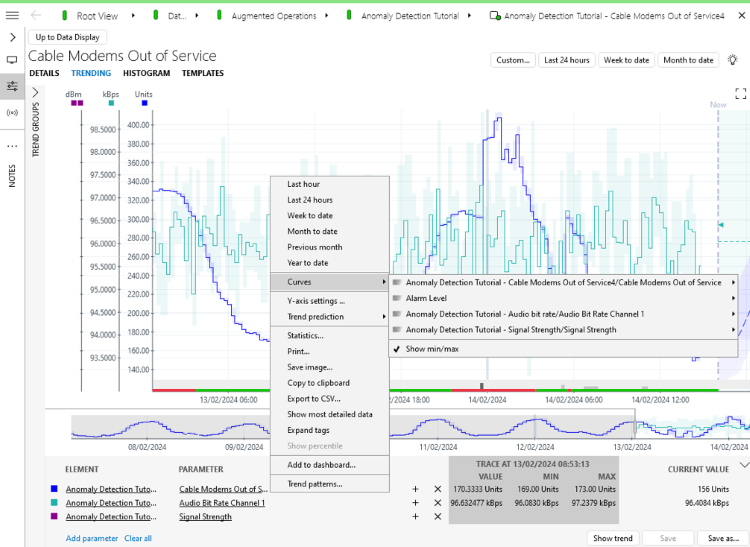Screen dimensions: 750x547
Task: Switch to the TRENDING tab
Action: (x=91, y=73)
